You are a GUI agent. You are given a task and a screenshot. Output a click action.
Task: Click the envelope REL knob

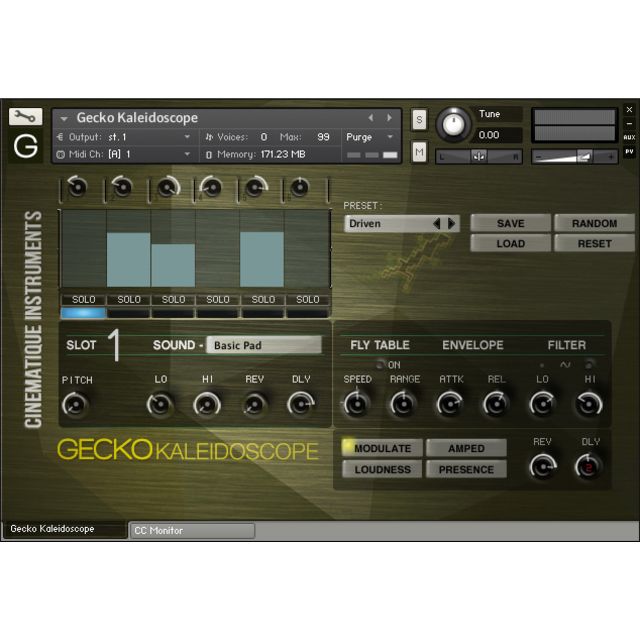[x=496, y=404]
